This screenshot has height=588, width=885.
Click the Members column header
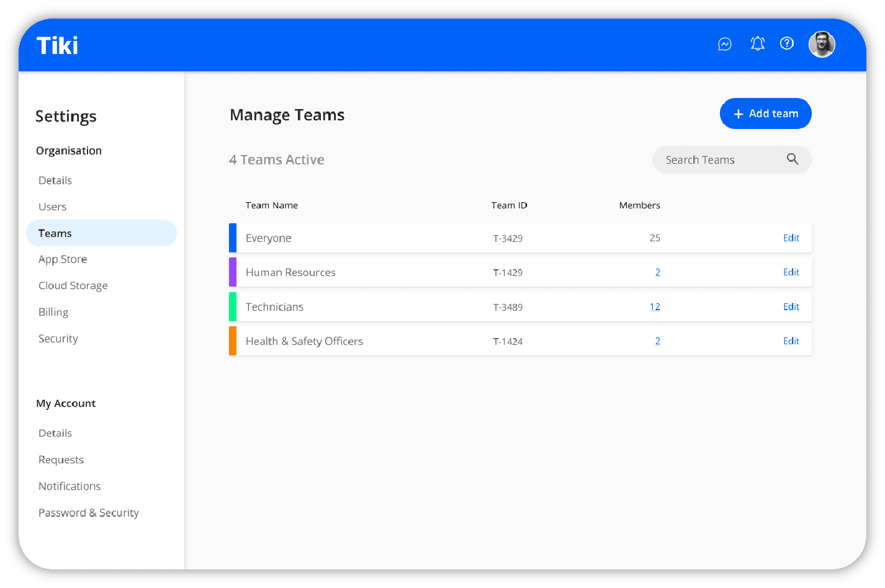640,205
